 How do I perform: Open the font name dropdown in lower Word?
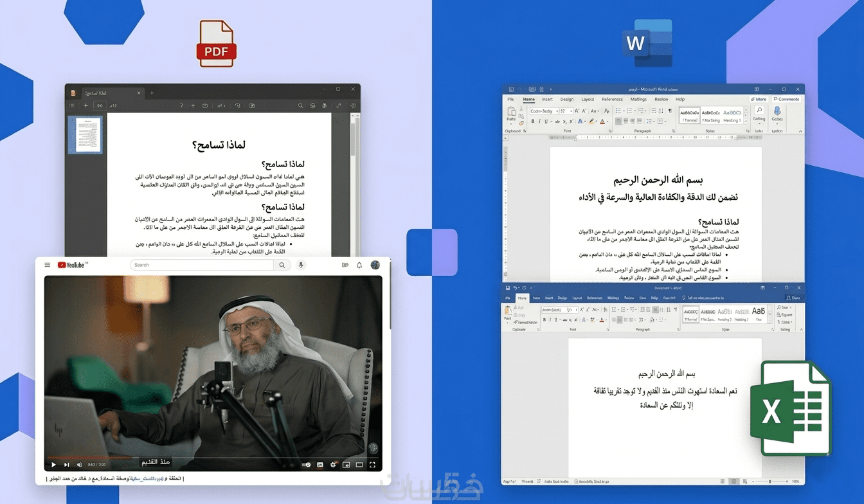coord(555,310)
